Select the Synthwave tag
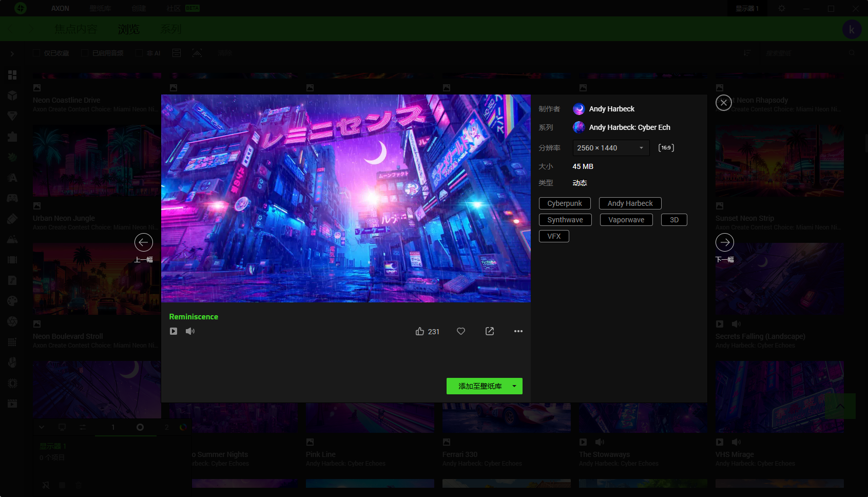The image size is (868, 497). tap(565, 220)
